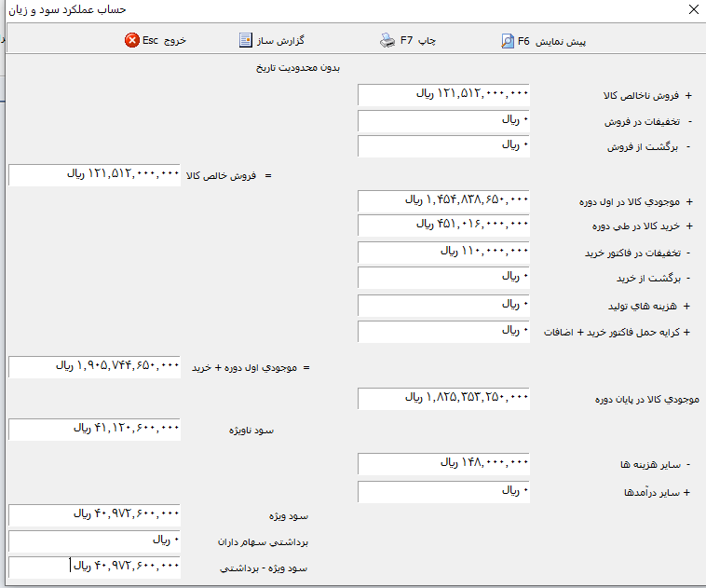This screenshot has width=706, height=588.
Task: Click the سود ناویژه label
Action: tap(251, 431)
